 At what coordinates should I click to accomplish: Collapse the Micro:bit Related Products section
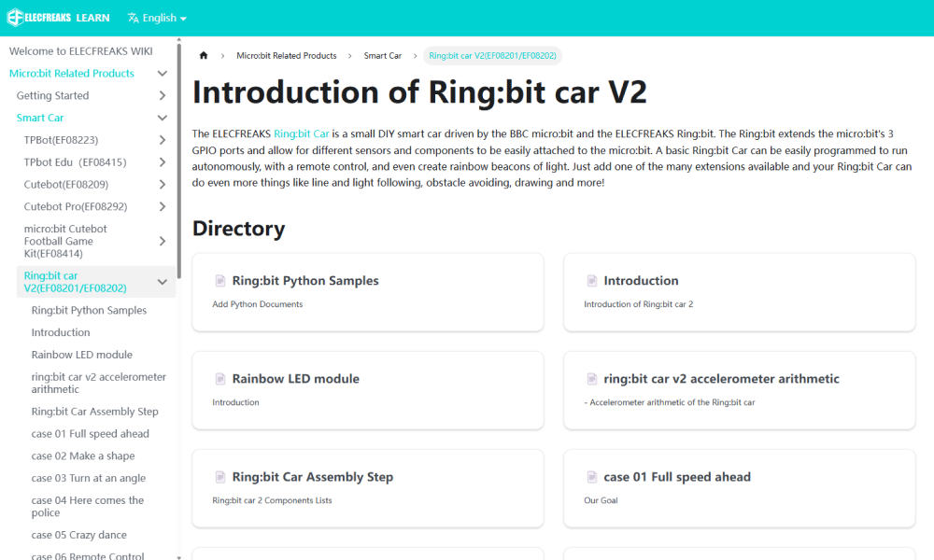163,74
